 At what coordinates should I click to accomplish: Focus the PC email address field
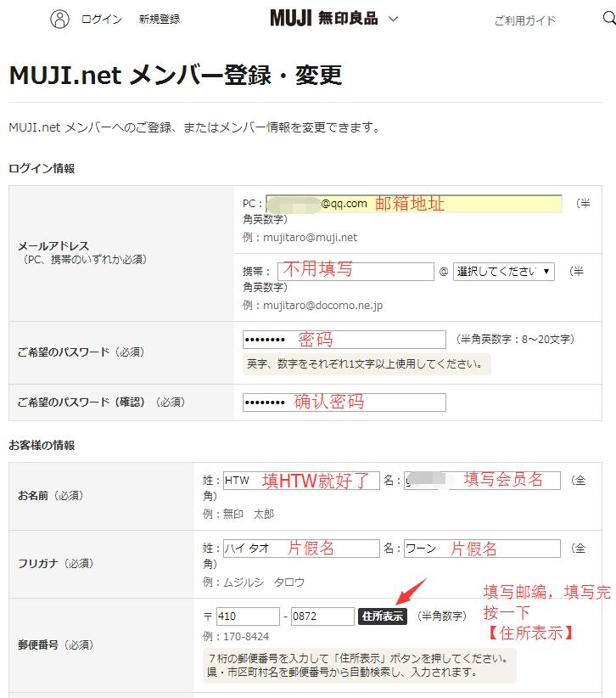(x=413, y=204)
